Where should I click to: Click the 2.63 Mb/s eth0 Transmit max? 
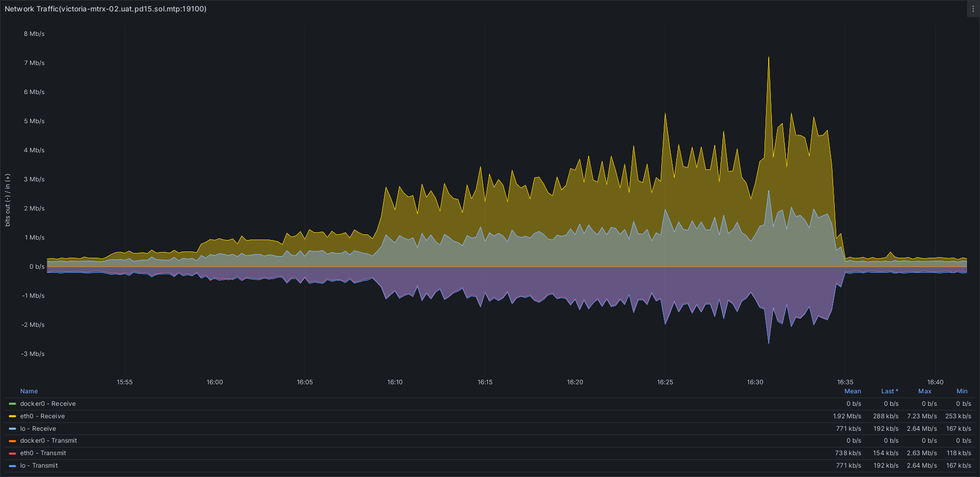pyautogui.click(x=922, y=453)
